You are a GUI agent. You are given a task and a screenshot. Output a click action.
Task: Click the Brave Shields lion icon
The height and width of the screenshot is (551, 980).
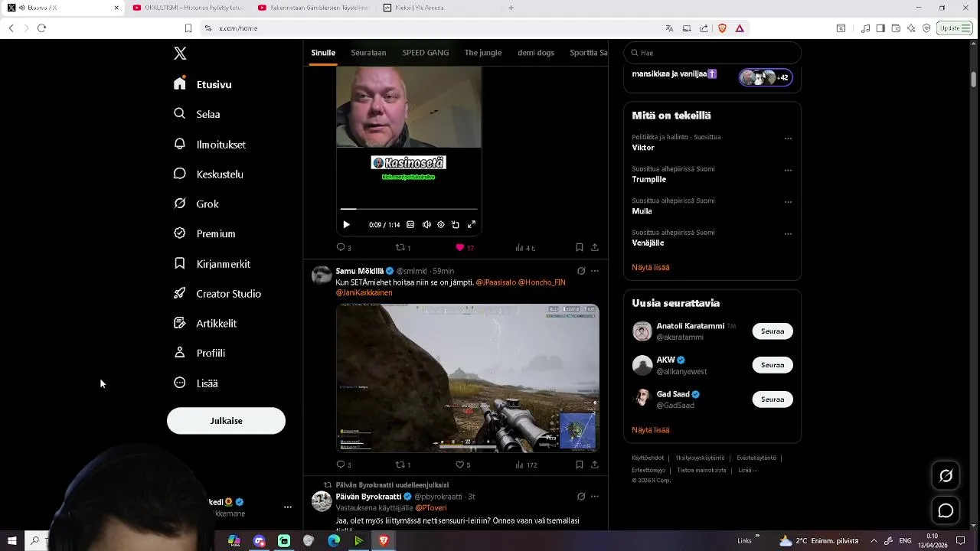point(721,28)
